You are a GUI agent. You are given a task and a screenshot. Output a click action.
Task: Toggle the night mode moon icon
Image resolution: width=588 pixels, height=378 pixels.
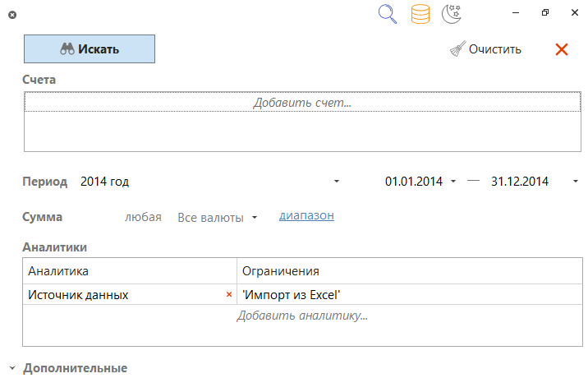(x=451, y=14)
